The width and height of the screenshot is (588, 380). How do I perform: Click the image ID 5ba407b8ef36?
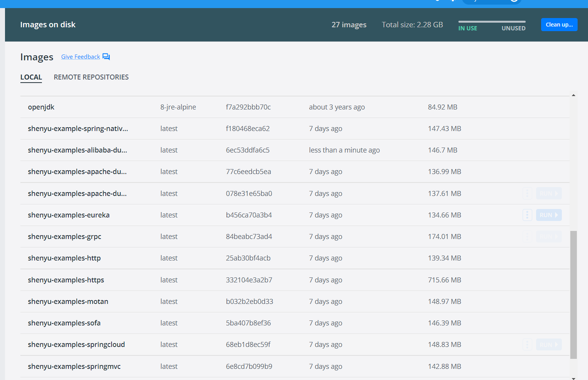click(248, 323)
